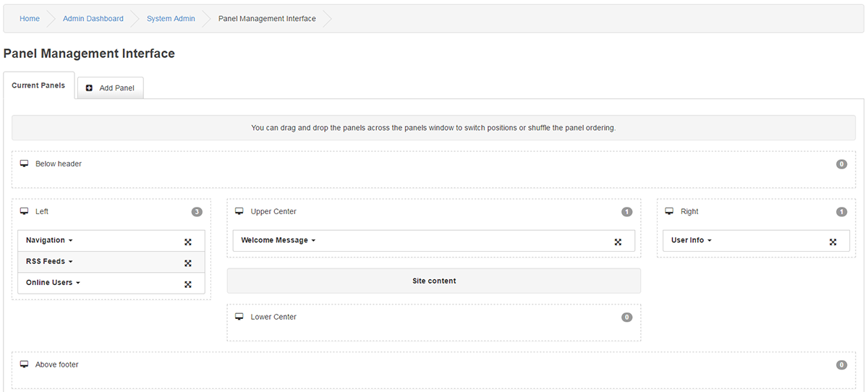Open the RSS Feeds panel dropdown
This screenshot has height=392, width=868.
(x=49, y=261)
